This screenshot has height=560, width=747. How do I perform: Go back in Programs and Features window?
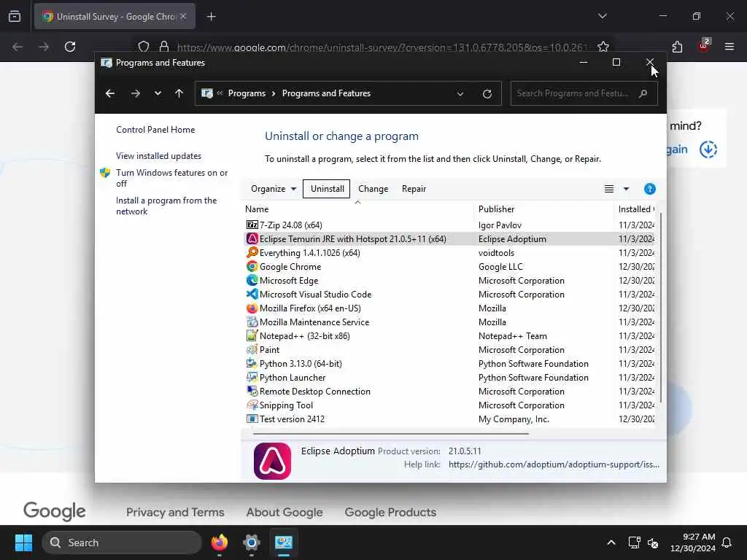point(110,93)
